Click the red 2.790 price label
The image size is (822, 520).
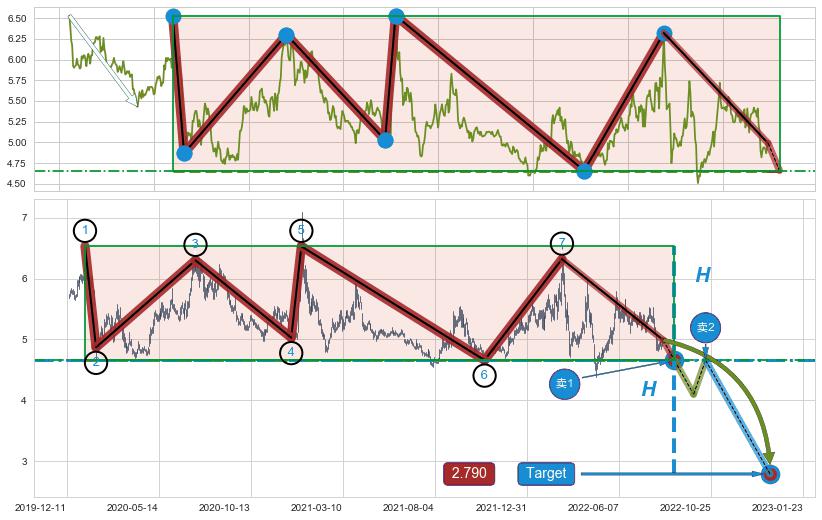click(x=469, y=473)
